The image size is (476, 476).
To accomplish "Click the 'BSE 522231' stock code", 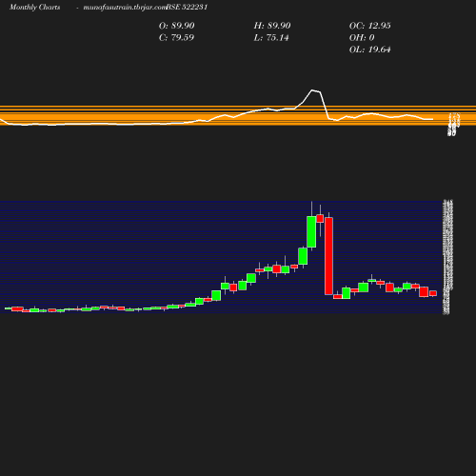I will point(187,8).
